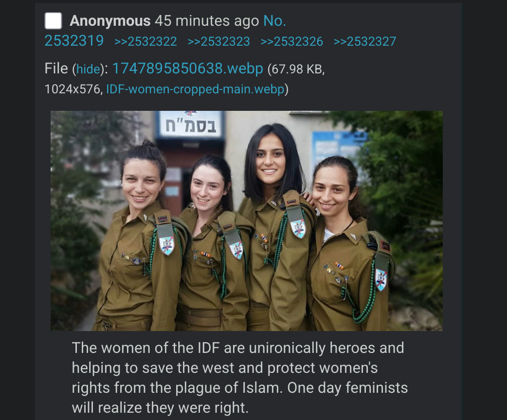Screen dimensions: 507x420
Task: Click the "File" label before the hide link
Action: (x=56, y=69)
